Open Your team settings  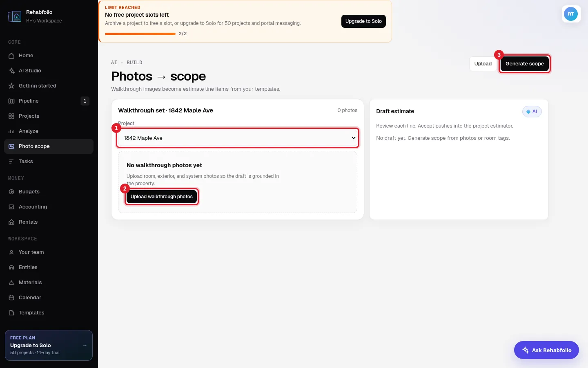[x=49, y=252]
